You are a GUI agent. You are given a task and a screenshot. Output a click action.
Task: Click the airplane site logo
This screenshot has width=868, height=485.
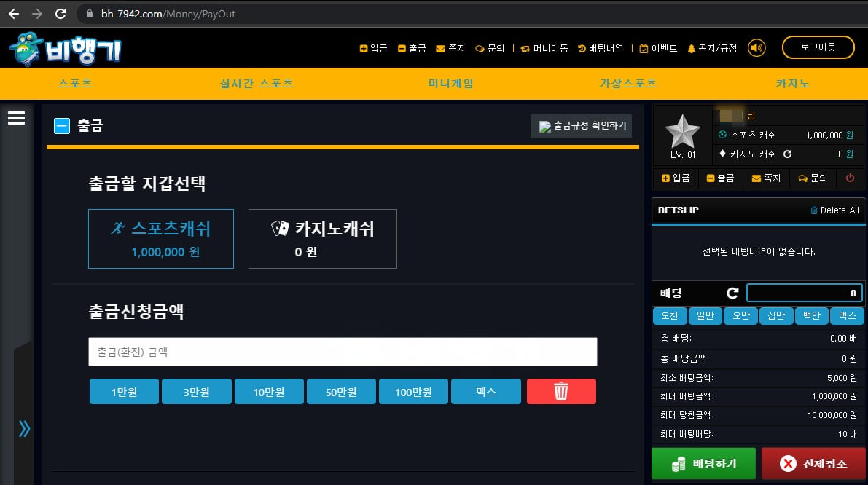point(66,50)
